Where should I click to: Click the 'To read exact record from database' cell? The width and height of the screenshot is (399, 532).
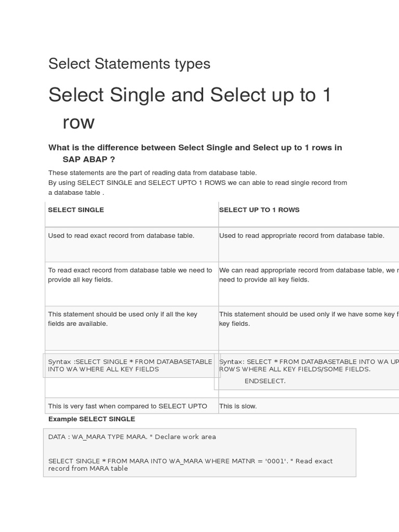[130, 275]
